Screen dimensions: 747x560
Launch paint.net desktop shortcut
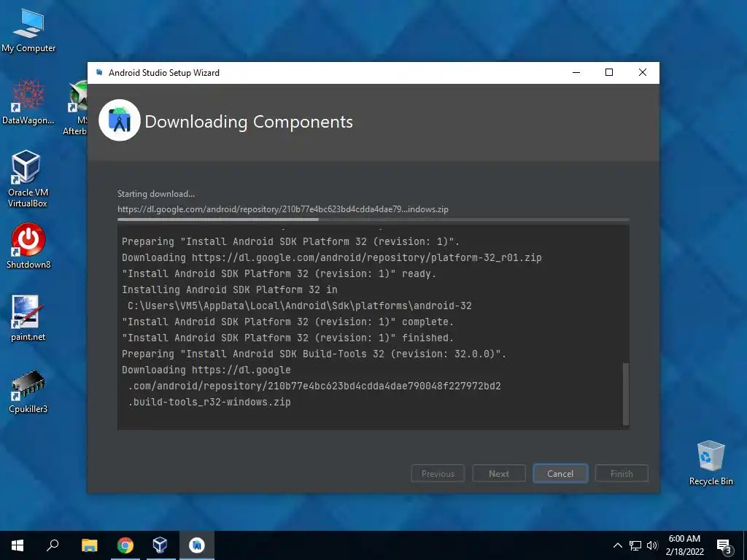[28, 318]
